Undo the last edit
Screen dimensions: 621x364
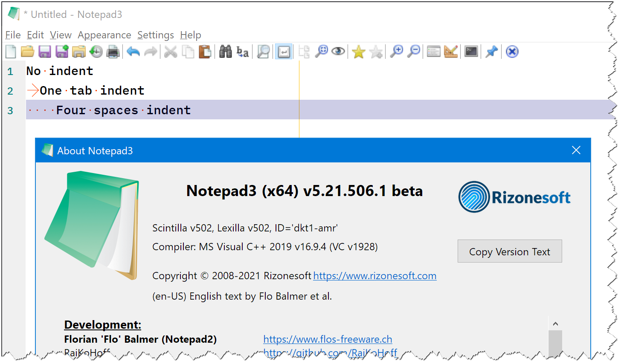click(x=133, y=51)
